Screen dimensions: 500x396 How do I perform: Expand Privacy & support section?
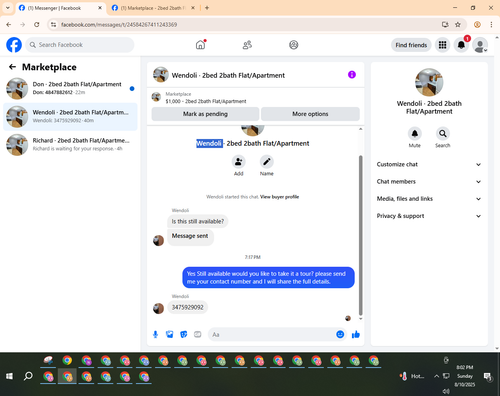pos(429,216)
